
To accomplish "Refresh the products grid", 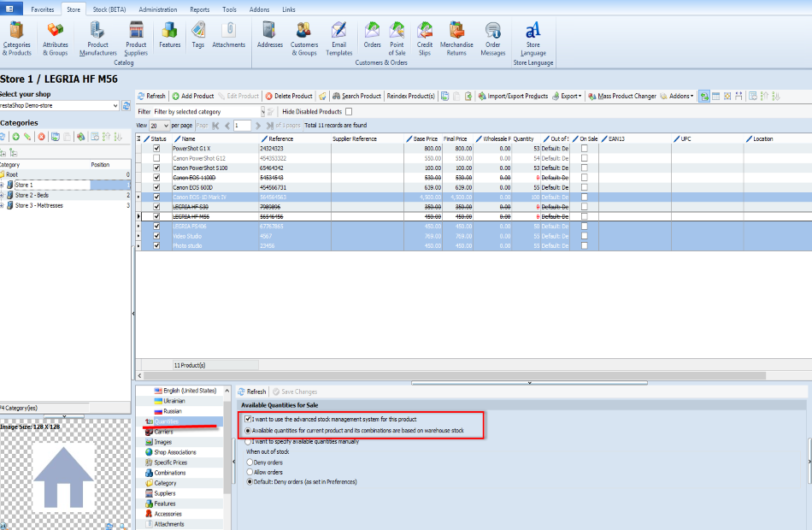I will click(x=151, y=96).
